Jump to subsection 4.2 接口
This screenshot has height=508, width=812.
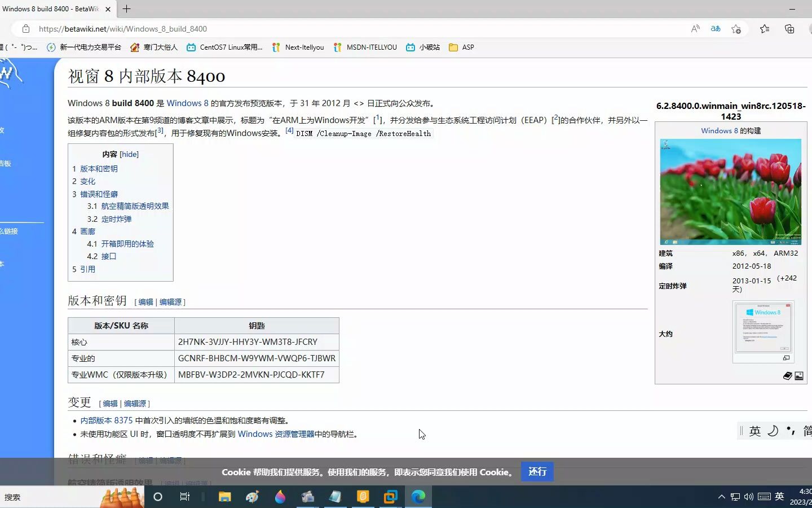(x=108, y=256)
